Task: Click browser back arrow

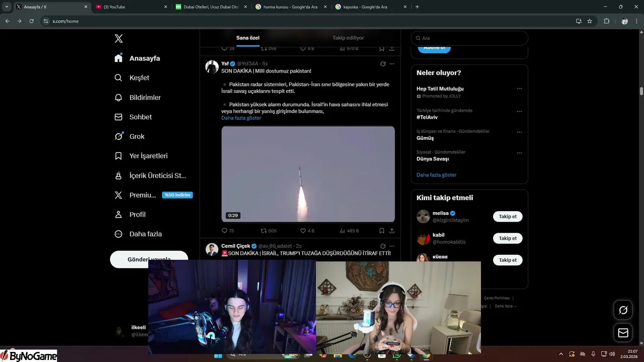Action: (7, 21)
